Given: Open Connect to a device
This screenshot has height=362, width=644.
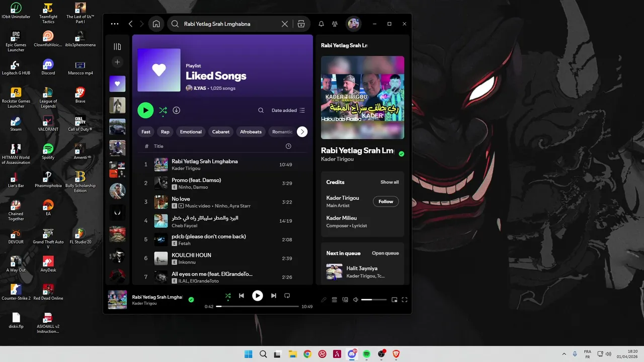Looking at the screenshot, I should tap(345, 300).
